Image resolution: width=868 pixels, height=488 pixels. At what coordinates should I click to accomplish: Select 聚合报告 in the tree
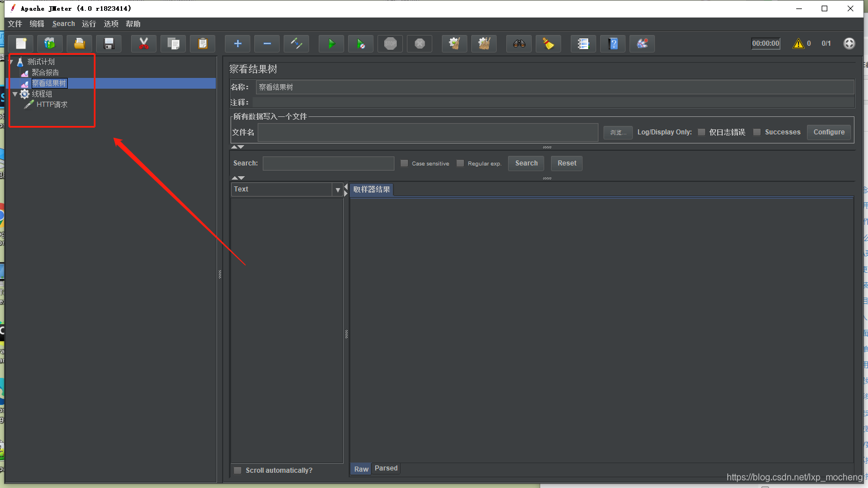click(45, 72)
